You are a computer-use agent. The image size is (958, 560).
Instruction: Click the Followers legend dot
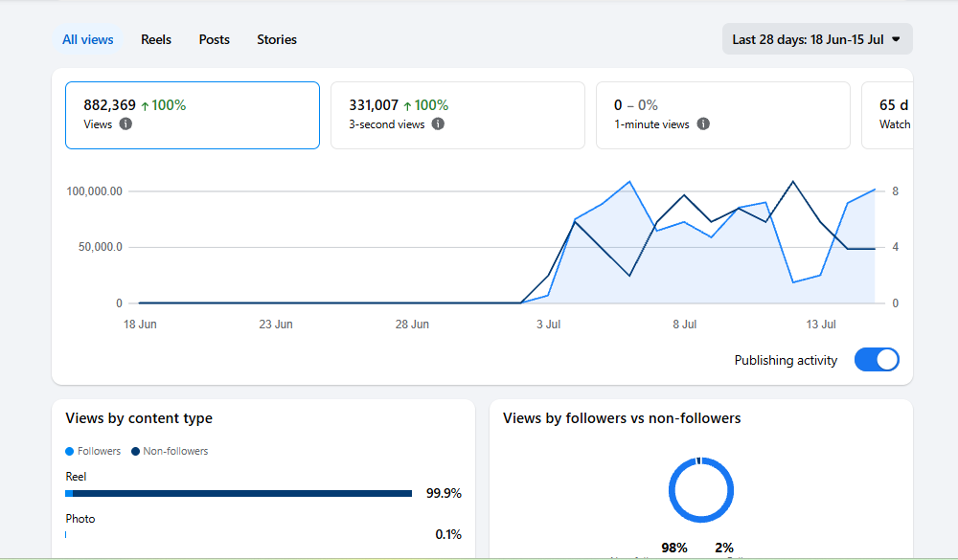click(69, 451)
